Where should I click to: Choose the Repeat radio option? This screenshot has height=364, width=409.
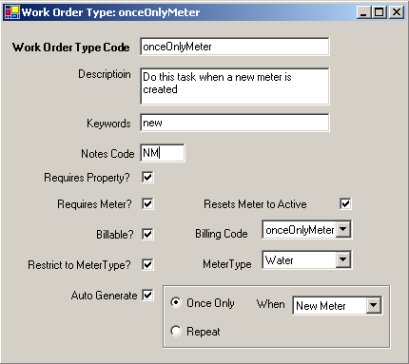tap(176, 331)
